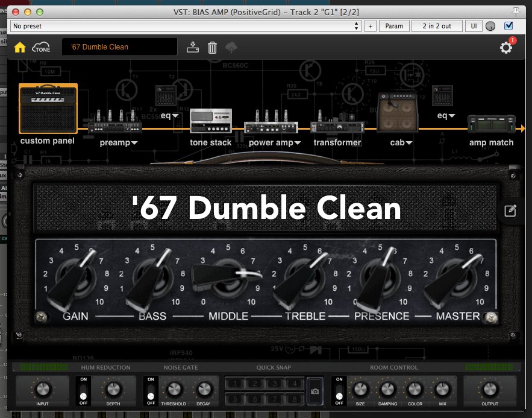Toggle Hum Reduction ON/OFF switch
This screenshot has height=418, width=532.
[84, 391]
